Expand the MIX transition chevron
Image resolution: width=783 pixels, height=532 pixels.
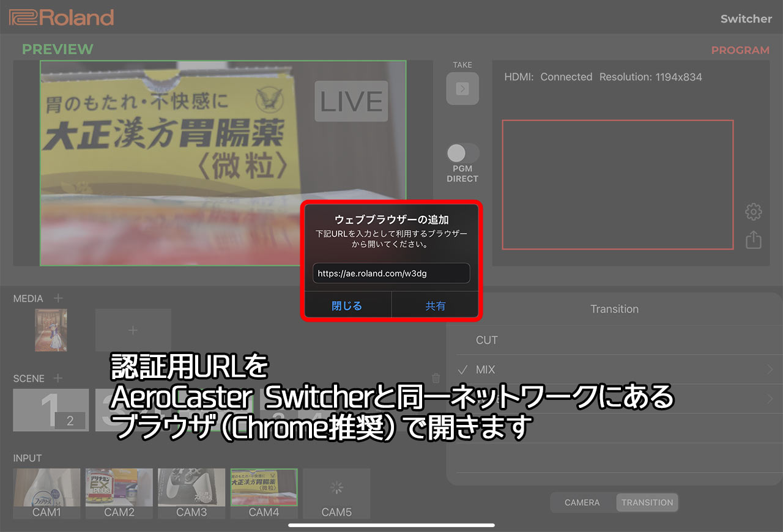coord(770,369)
